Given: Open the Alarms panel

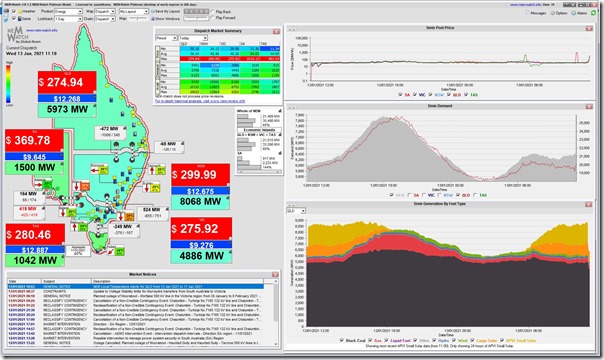Looking at the screenshot, I should [579, 13].
